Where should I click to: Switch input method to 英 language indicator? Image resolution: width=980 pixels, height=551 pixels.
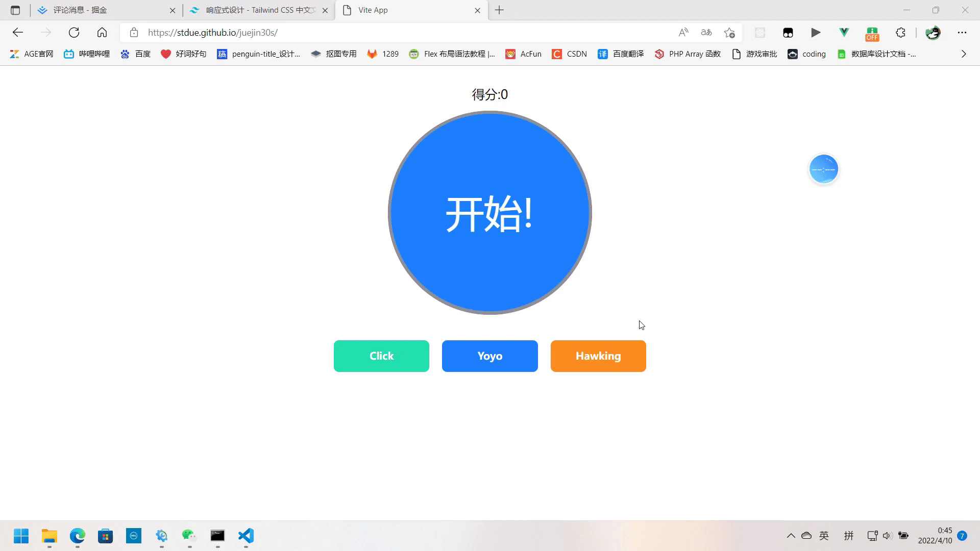tap(824, 536)
